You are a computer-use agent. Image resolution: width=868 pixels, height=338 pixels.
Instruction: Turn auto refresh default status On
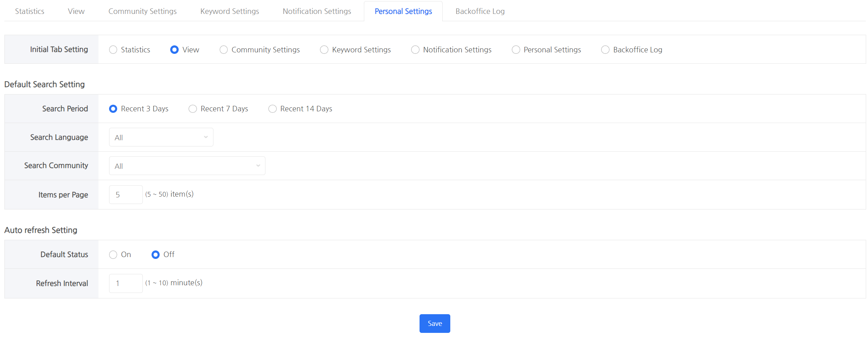[x=113, y=255]
